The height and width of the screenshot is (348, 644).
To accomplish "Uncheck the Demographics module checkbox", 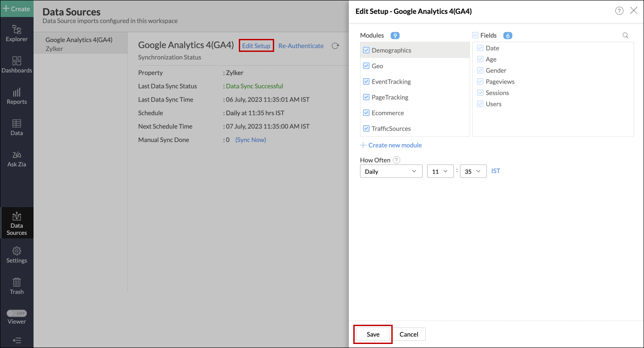I will (x=366, y=50).
